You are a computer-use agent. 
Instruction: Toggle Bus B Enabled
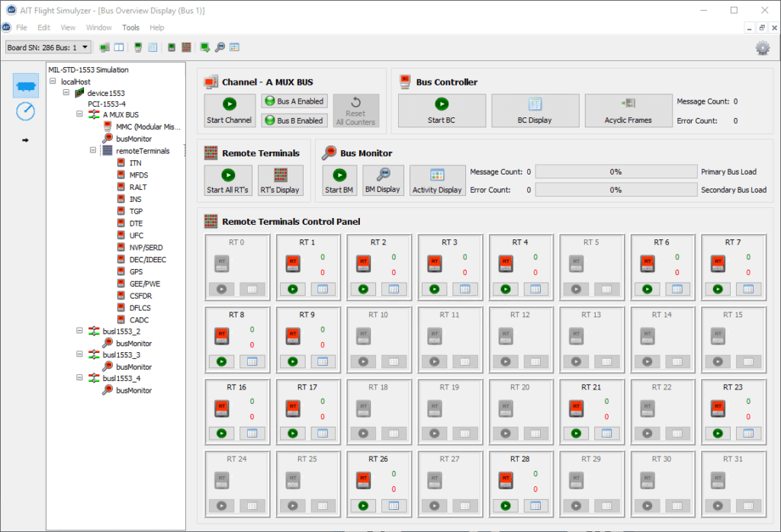pyautogui.click(x=293, y=120)
